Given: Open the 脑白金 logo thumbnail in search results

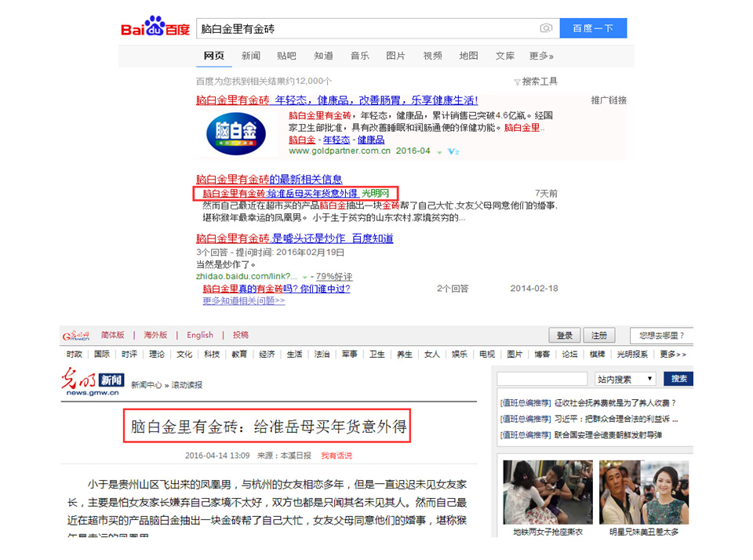Looking at the screenshot, I should [x=235, y=133].
